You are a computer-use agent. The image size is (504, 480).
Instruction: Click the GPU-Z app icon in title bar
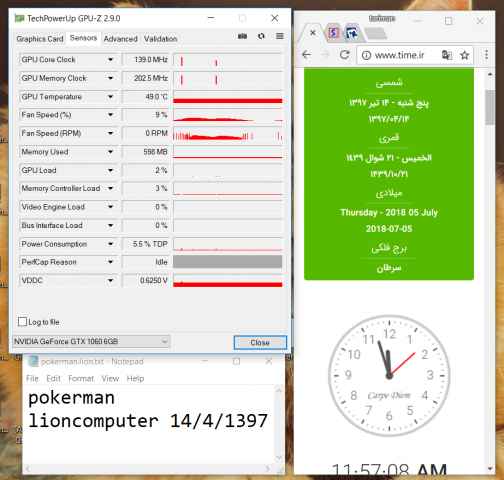[19, 18]
